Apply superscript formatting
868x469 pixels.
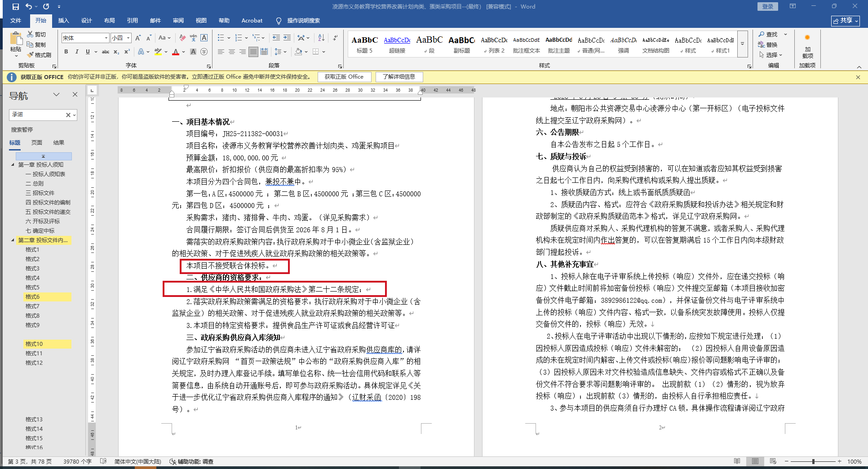pos(127,52)
